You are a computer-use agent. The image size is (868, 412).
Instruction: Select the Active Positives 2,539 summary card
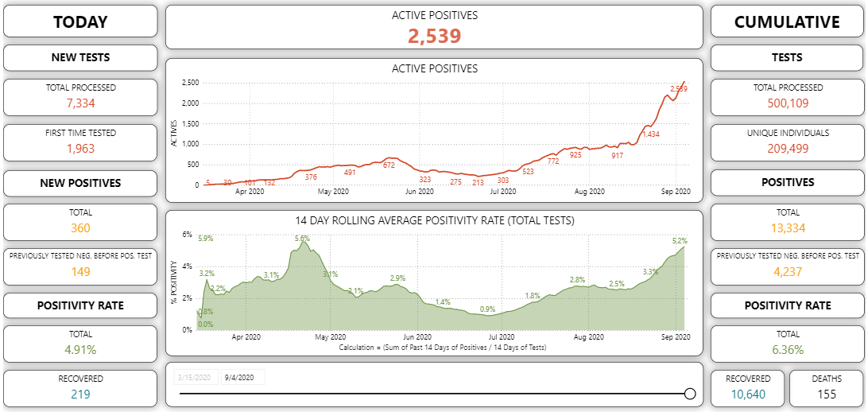(x=434, y=27)
